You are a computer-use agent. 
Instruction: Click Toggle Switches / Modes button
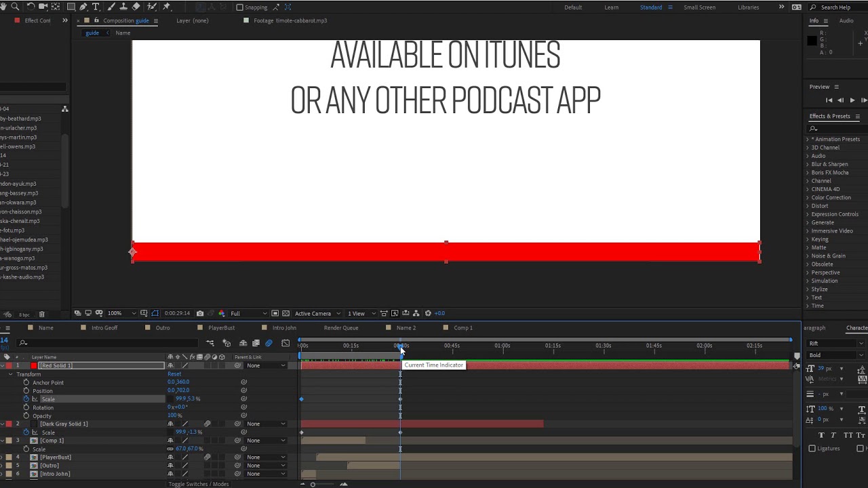[199, 484]
